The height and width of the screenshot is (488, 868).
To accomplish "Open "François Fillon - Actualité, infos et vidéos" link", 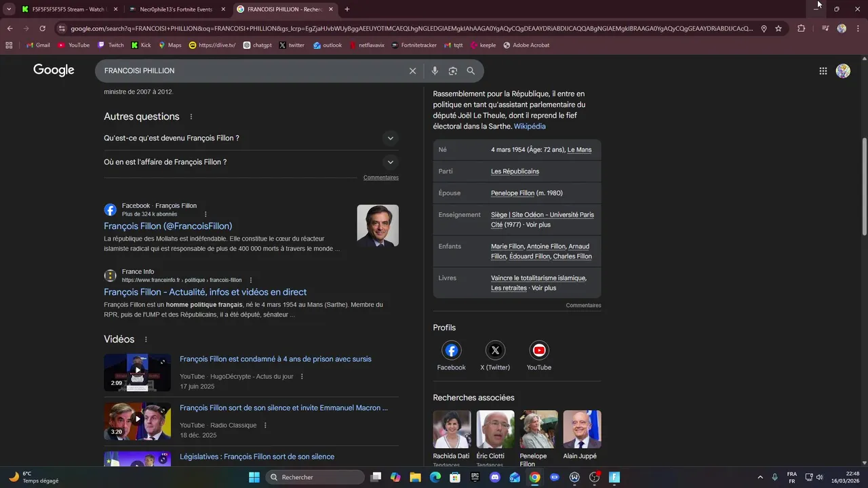I will (x=205, y=292).
